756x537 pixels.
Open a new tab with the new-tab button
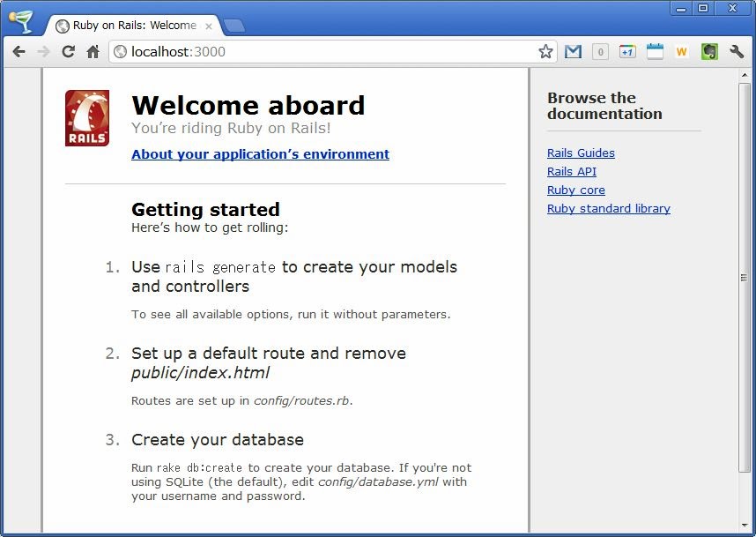(x=234, y=26)
